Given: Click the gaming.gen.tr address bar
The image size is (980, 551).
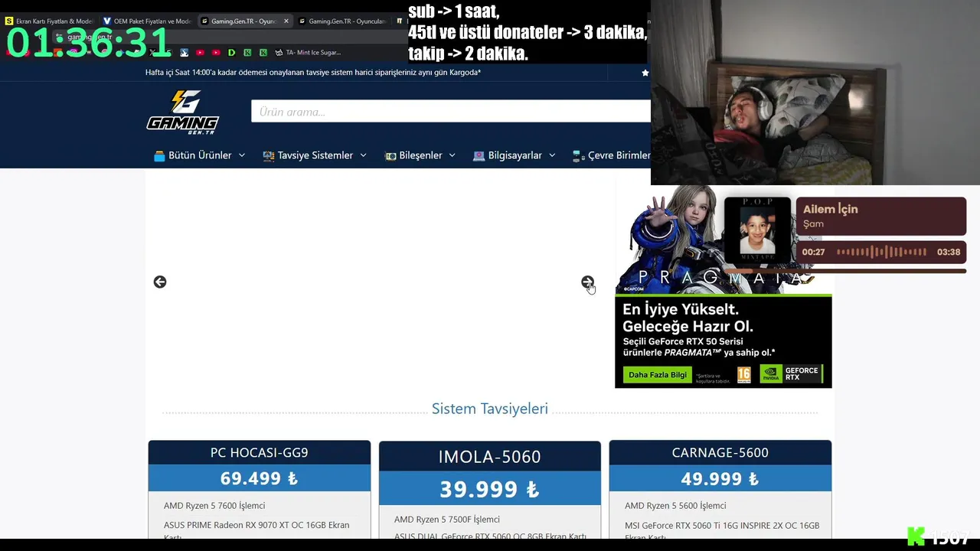Looking at the screenshot, I should (90, 37).
